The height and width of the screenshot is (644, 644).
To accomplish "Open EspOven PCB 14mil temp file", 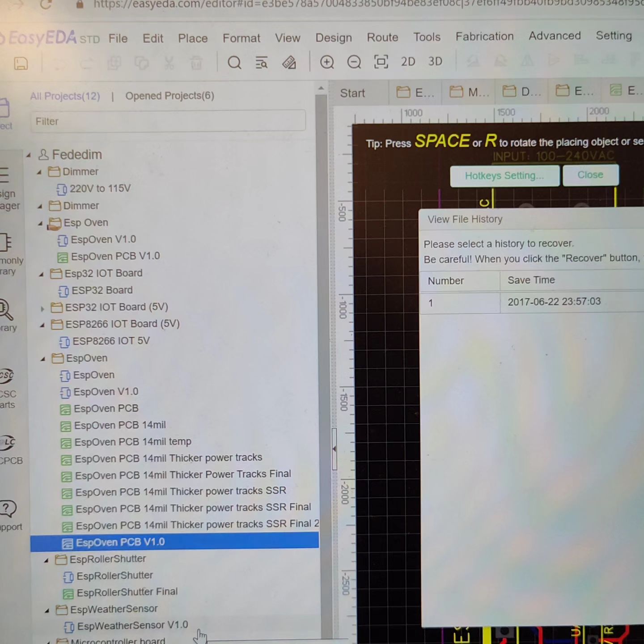I will tap(126, 442).
